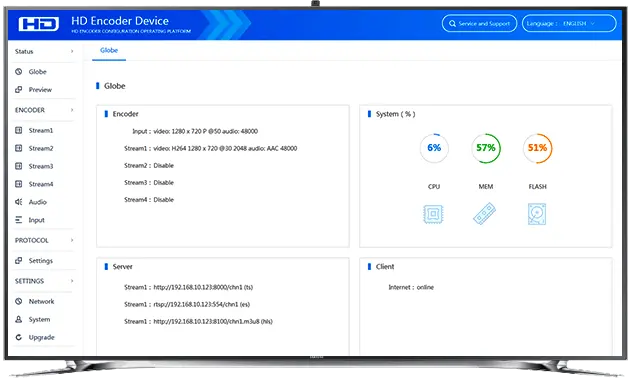
Task: Open the Input list icon
Action: click(x=18, y=220)
